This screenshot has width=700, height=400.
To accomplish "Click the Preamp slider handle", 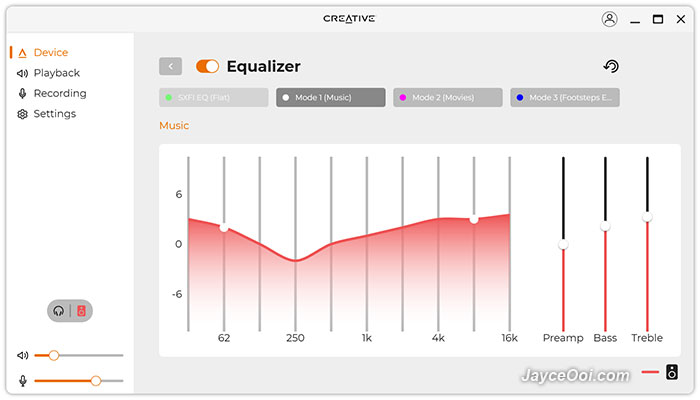I will pyautogui.click(x=563, y=245).
